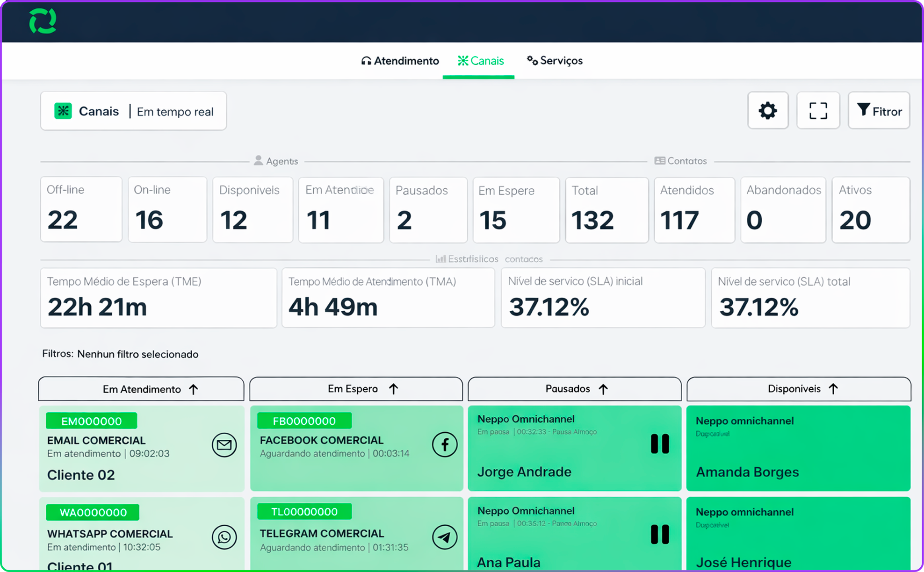
Task: Sort the Em Atendimento column
Action: coord(194,389)
